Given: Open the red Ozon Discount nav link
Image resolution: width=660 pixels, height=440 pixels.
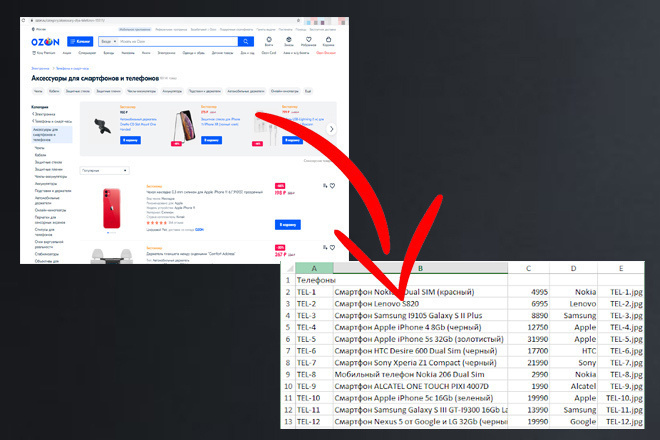Looking at the screenshot, I should click(x=326, y=53).
